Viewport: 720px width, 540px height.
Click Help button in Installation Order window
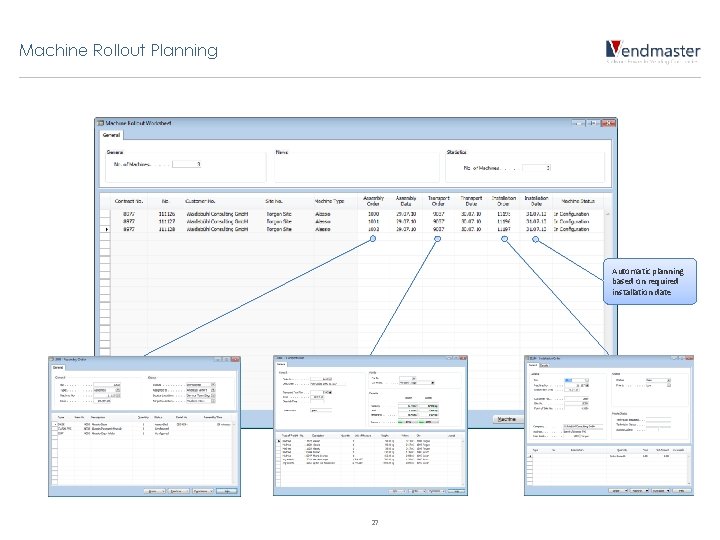coord(682,491)
